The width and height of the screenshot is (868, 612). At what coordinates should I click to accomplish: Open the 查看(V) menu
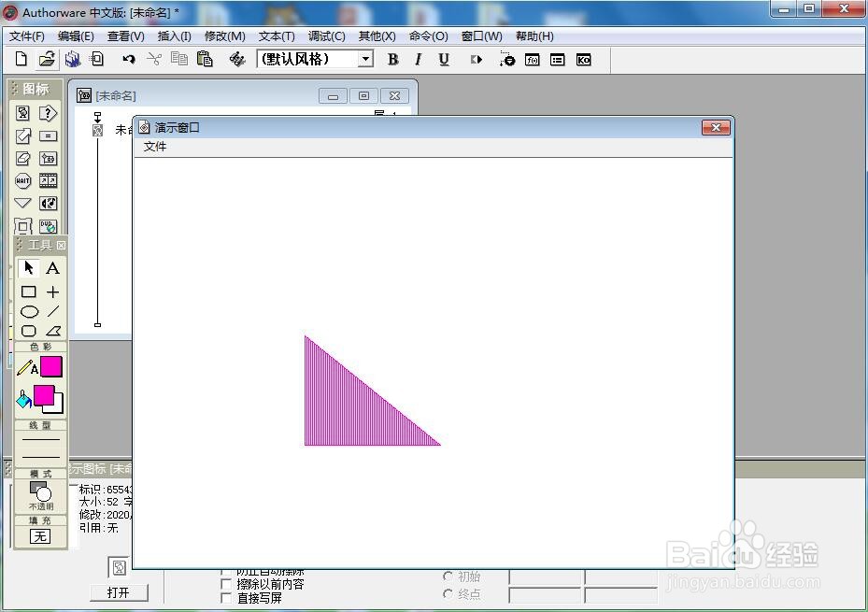coord(125,36)
